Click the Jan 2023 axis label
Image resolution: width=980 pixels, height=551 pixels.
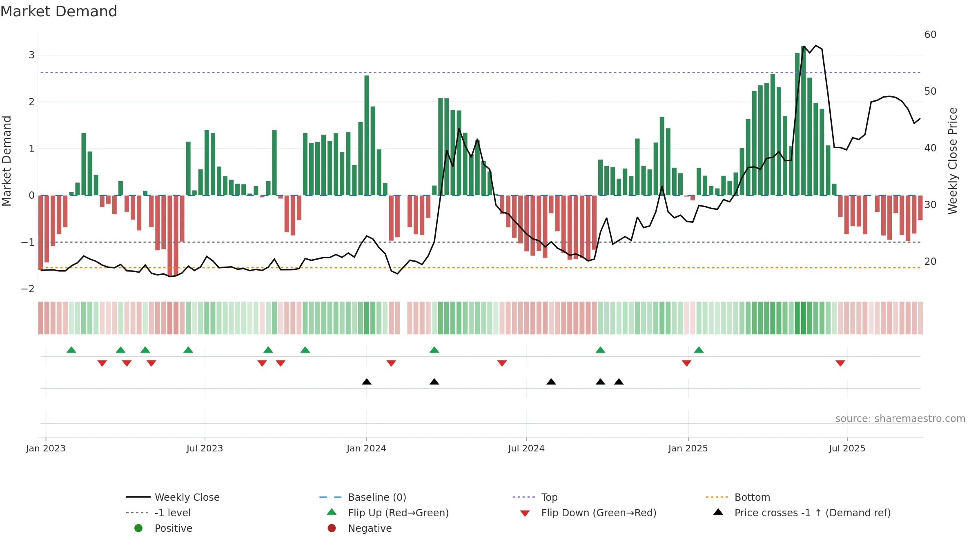coord(46,449)
